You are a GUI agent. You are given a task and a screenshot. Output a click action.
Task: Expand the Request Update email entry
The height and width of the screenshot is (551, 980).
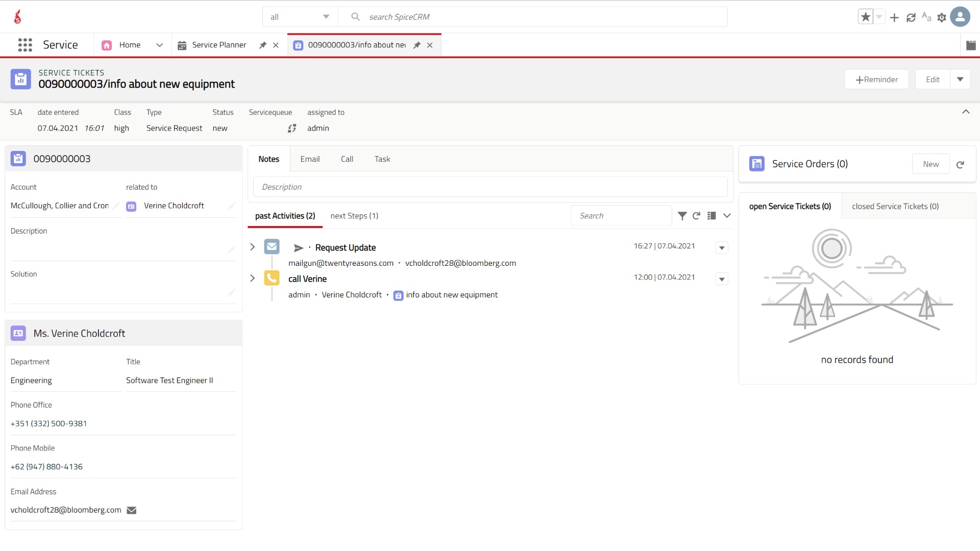point(252,247)
